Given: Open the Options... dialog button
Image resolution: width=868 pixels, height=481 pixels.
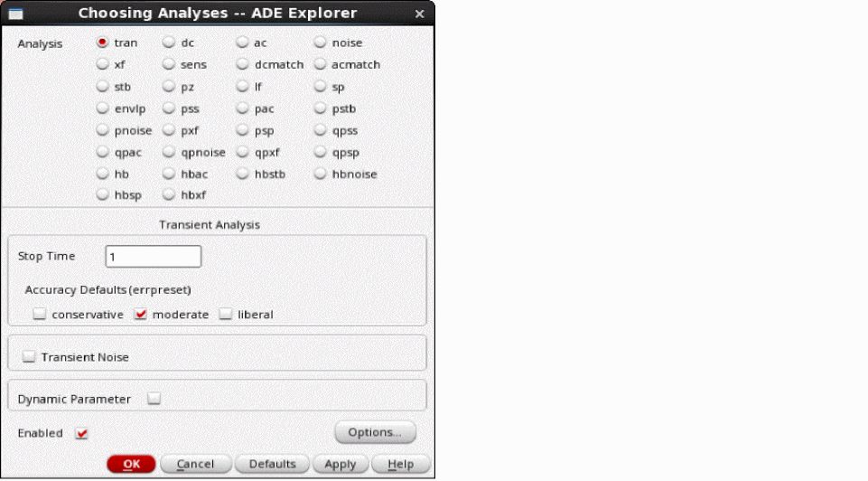Looking at the screenshot, I should point(376,432).
